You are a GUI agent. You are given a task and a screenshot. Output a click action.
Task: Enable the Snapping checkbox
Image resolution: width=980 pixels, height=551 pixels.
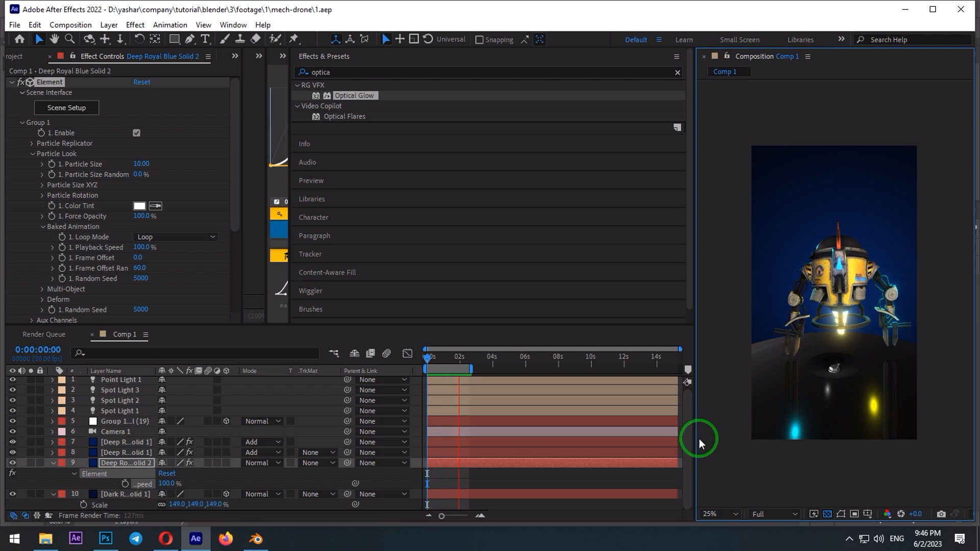point(479,40)
